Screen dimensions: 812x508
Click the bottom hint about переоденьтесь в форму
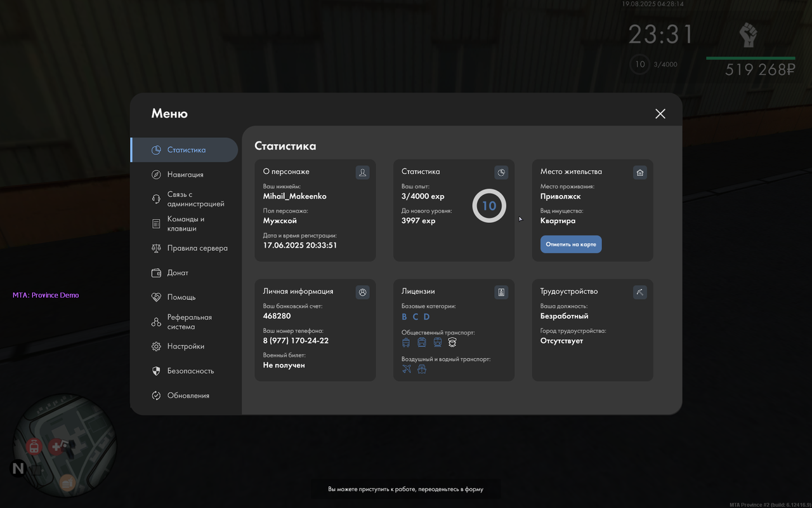click(x=405, y=490)
